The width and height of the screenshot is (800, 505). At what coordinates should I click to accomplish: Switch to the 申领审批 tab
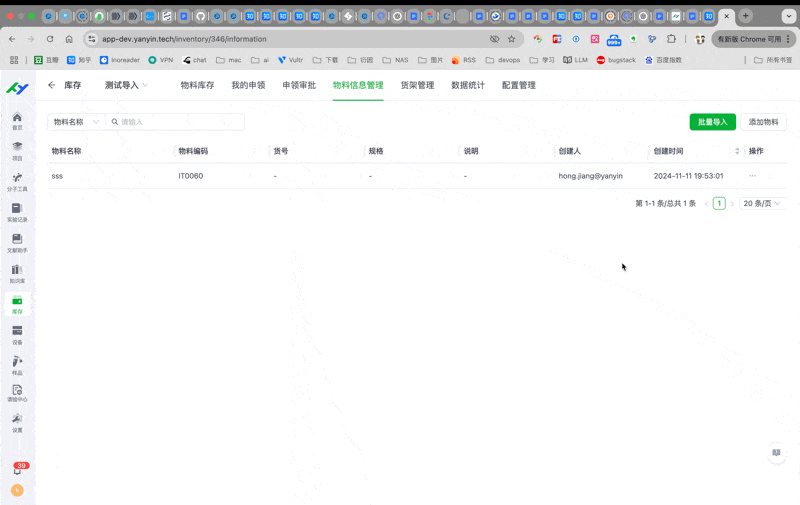pyautogui.click(x=299, y=85)
